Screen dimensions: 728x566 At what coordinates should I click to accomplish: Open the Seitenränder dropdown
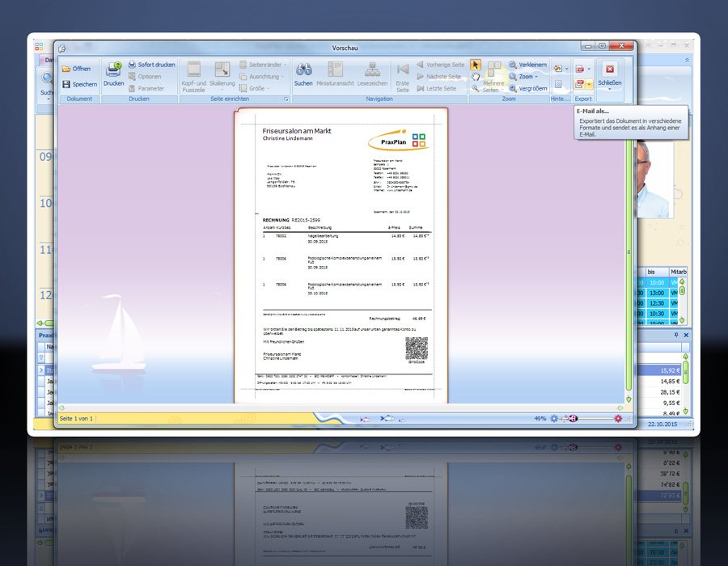(x=263, y=65)
